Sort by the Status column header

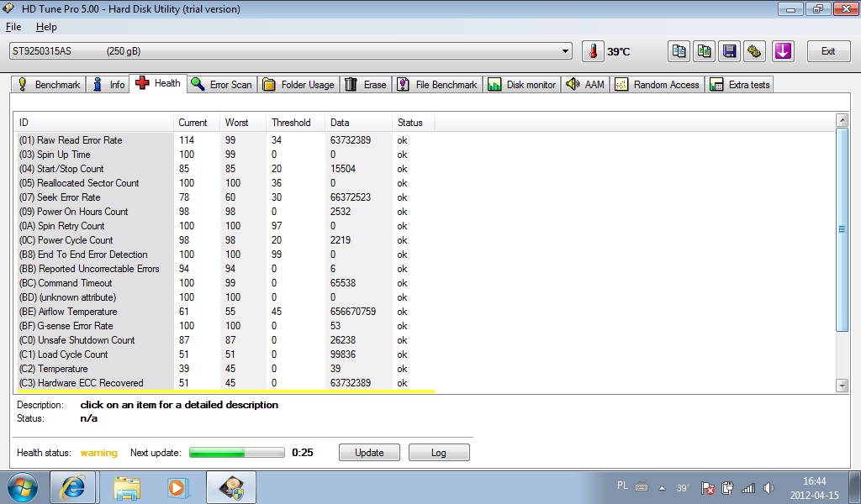tap(414, 123)
